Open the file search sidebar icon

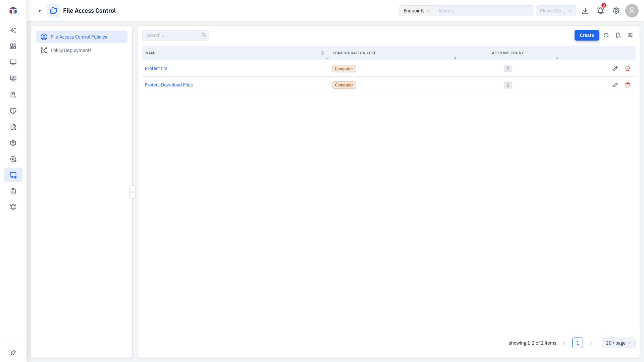(13, 127)
